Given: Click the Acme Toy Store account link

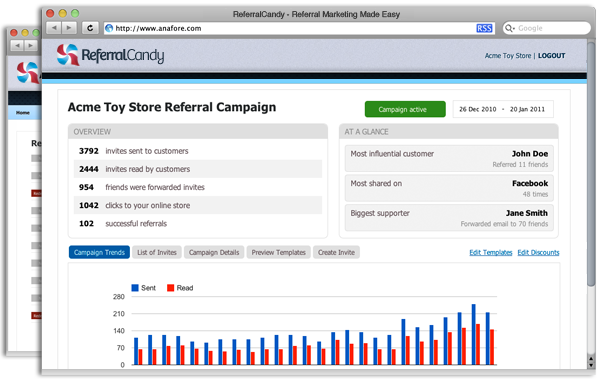Looking at the screenshot, I should click(x=508, y=56).
